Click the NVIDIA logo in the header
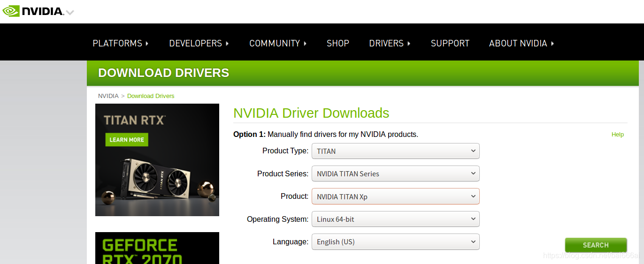This screenshot has width=644, height=264. pos(33,11)
